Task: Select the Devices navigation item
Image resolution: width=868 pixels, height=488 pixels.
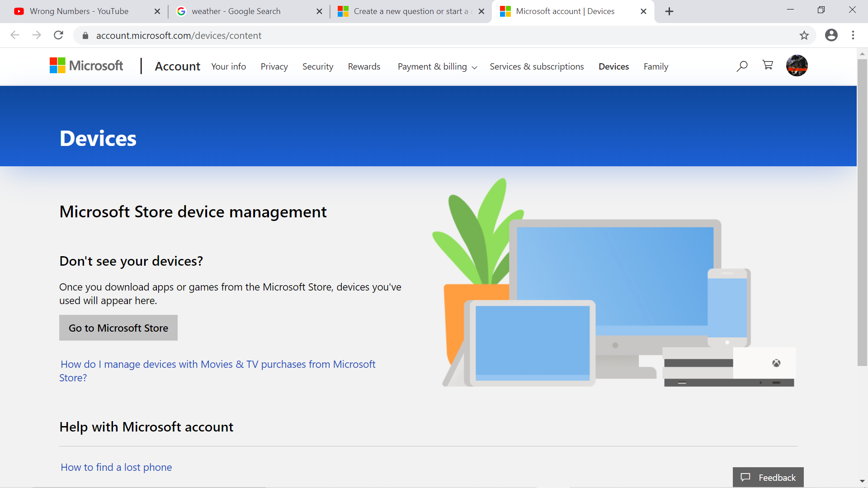Action: point(613,67)
